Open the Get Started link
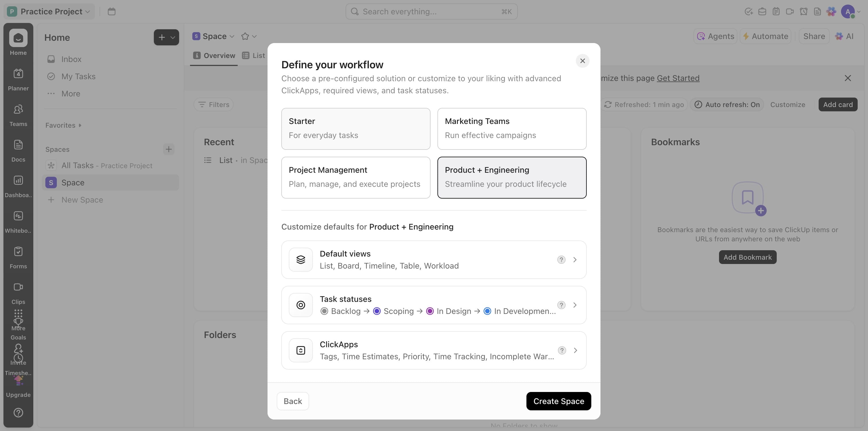 pyautogui.click(x=678, y=78)
